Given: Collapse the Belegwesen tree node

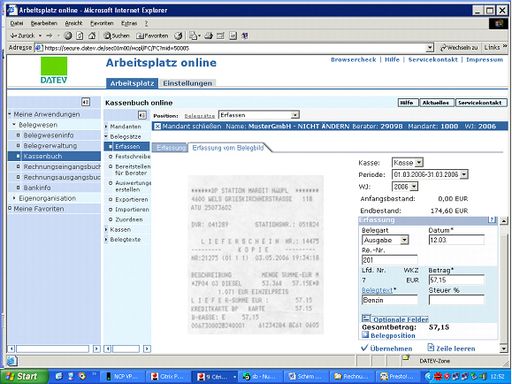Looking at the screenshot, I should point(14,124).
